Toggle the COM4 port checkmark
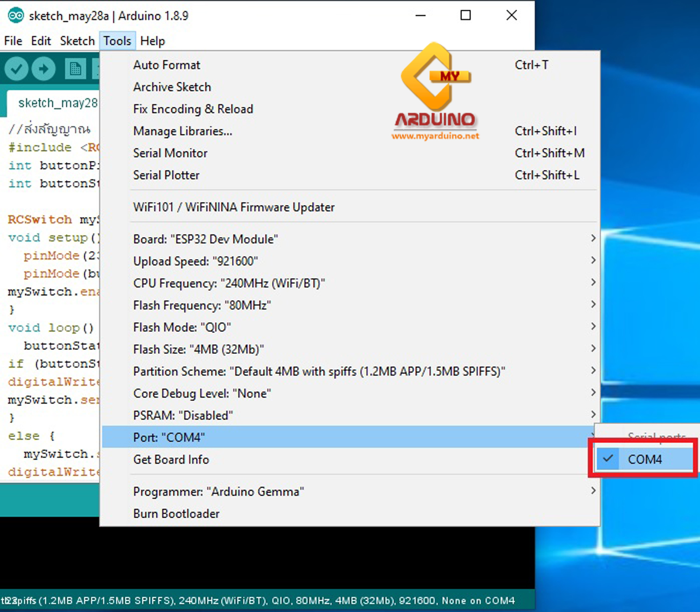The image size is (700, 612). (x=608, y=459)
